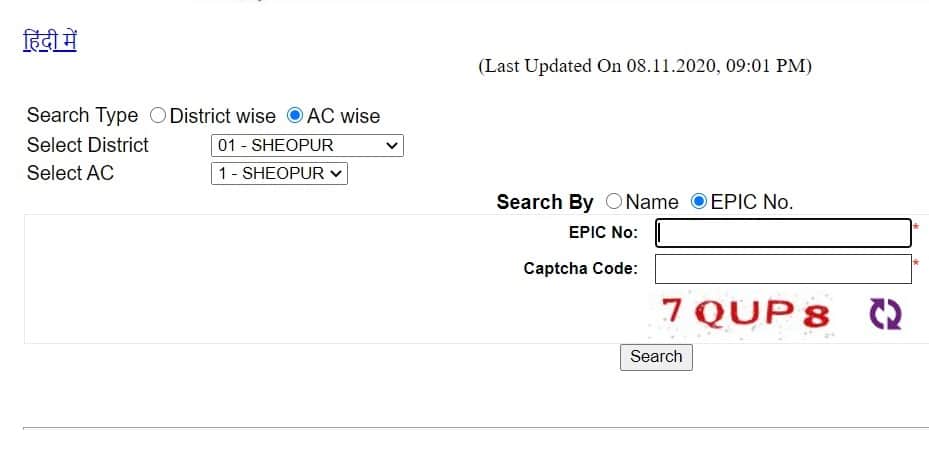Select the EPIC No. search option
The width and height of the screenshot is (929, 451).
(699, 201)
